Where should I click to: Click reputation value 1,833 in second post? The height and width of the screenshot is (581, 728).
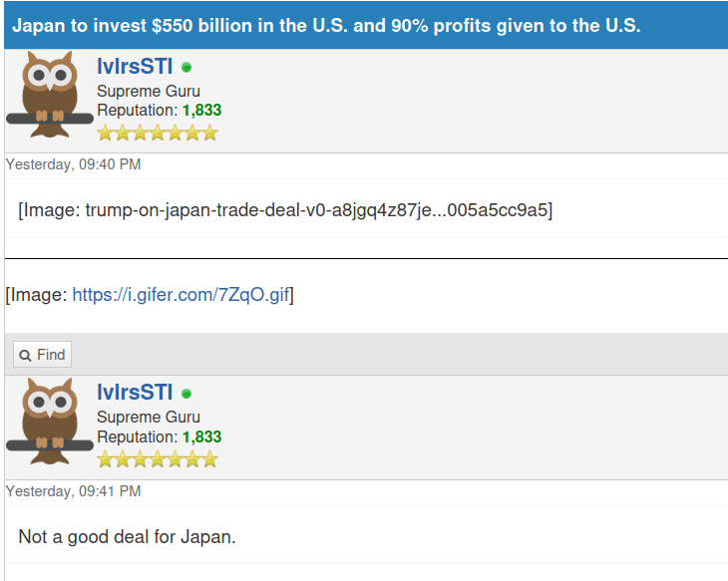[x=202, y=437]
